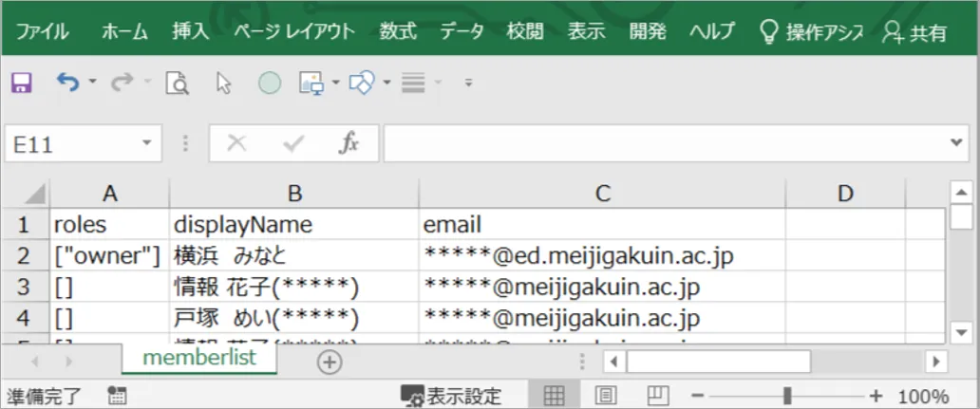Viewport: 980px width, 409px height.
Task: Click the Save icon in quick access toolbar
Action: 21,84
